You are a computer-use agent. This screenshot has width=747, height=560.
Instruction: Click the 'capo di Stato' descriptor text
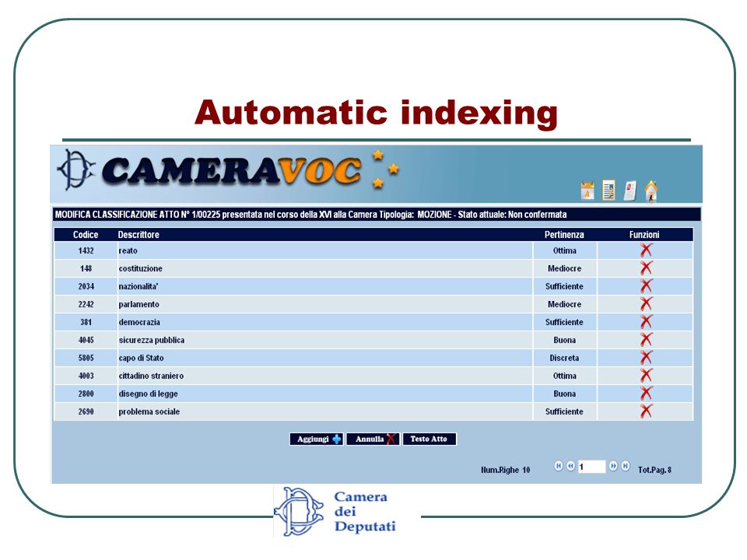coord(141,358)
